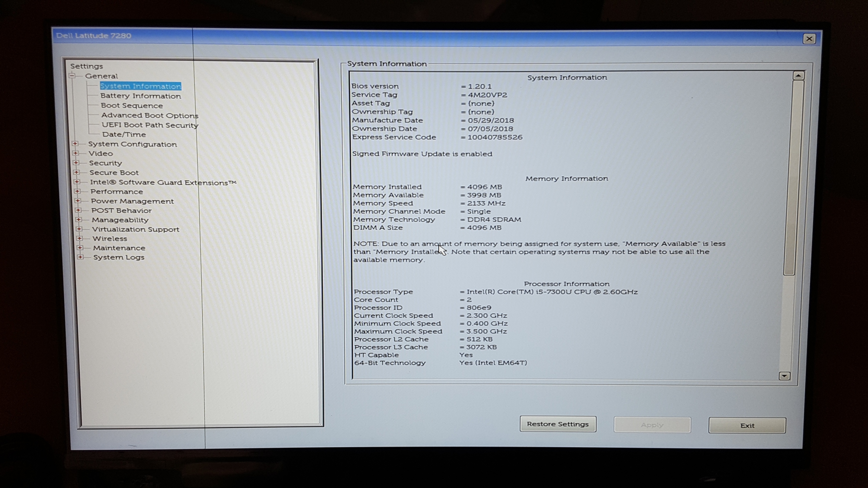Expand the System Configuration tree node
Image resolution: width=868 pixels, height=488 pixels.
(75, 144)
